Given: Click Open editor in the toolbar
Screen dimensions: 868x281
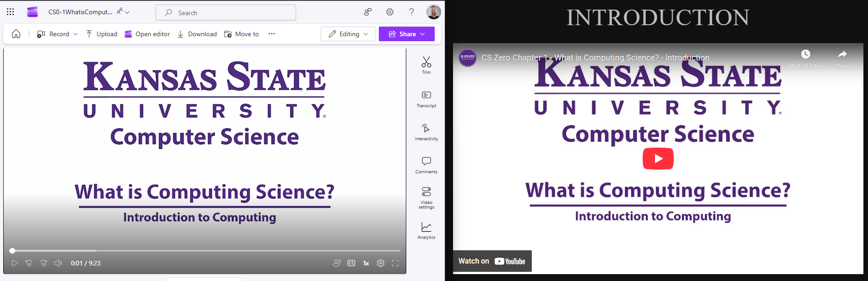Looking at the screenshot, I should (x=147, y=34).
